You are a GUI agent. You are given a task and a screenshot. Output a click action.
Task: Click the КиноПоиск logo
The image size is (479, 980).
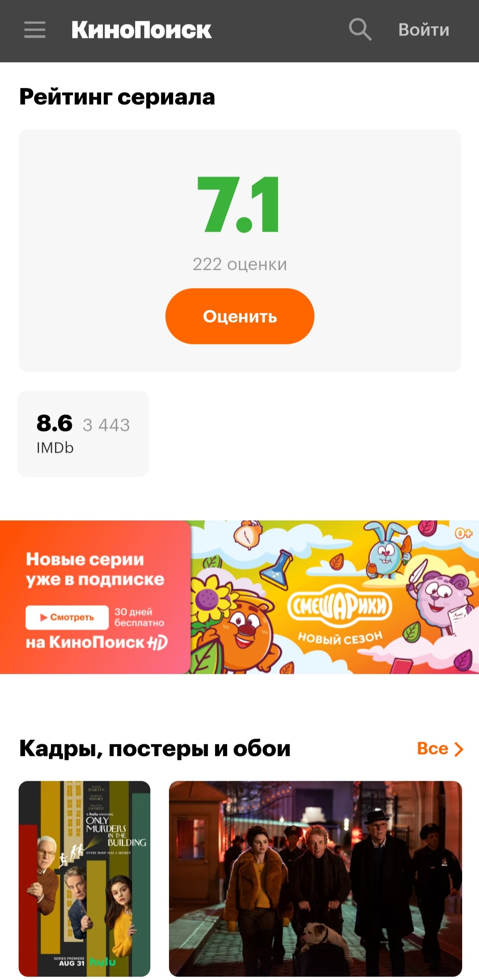(x=141, y=30)
